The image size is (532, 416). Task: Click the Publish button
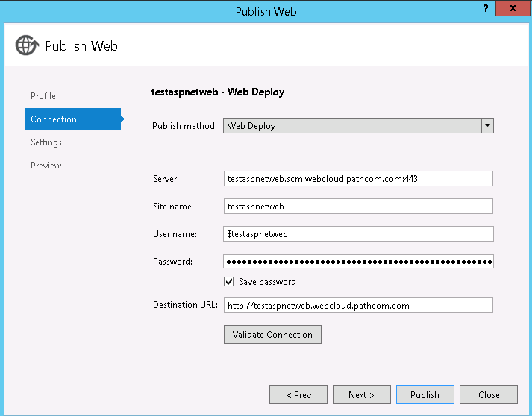(x=425, y=394)
